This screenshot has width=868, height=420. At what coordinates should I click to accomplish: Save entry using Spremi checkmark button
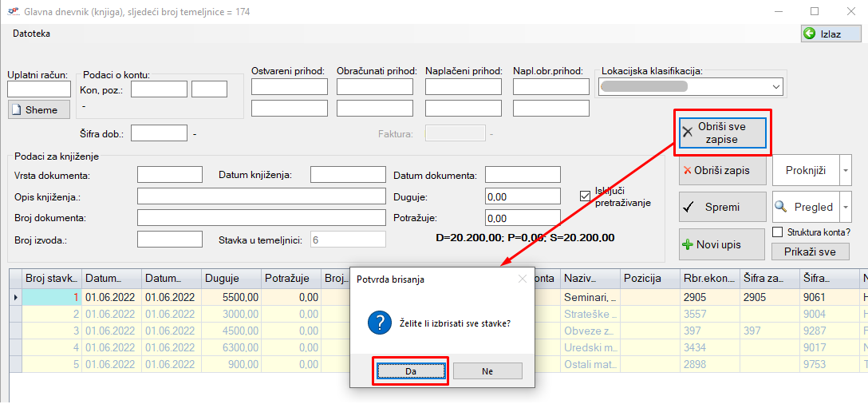click(722, 207)
